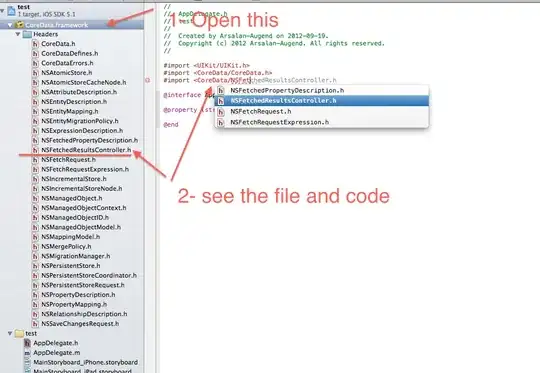Open NSManagedObjectContext.h in the navigator
This screenshot has height=373, width=540.
point(84,208)
